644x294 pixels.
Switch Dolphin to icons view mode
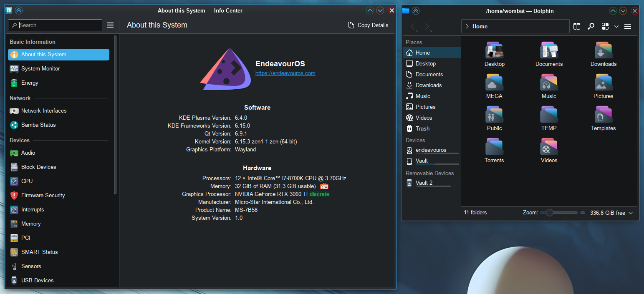coord(605,26)
